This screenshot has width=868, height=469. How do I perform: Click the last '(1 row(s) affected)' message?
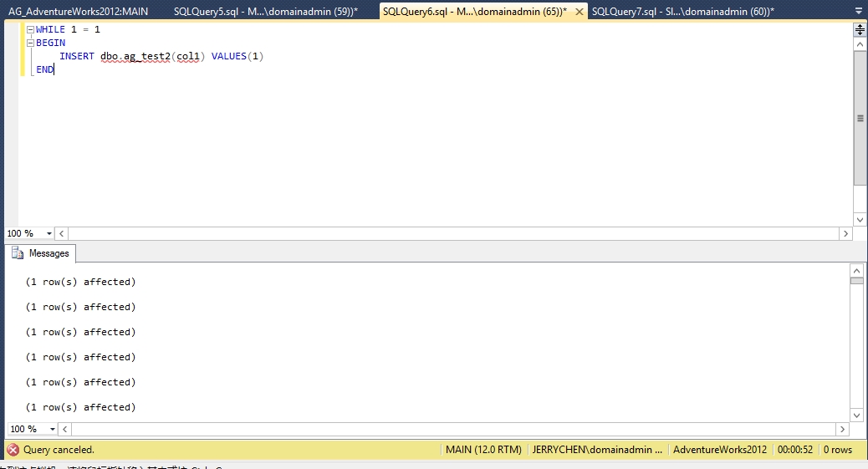pyautogui.click(x=81, y=407)
